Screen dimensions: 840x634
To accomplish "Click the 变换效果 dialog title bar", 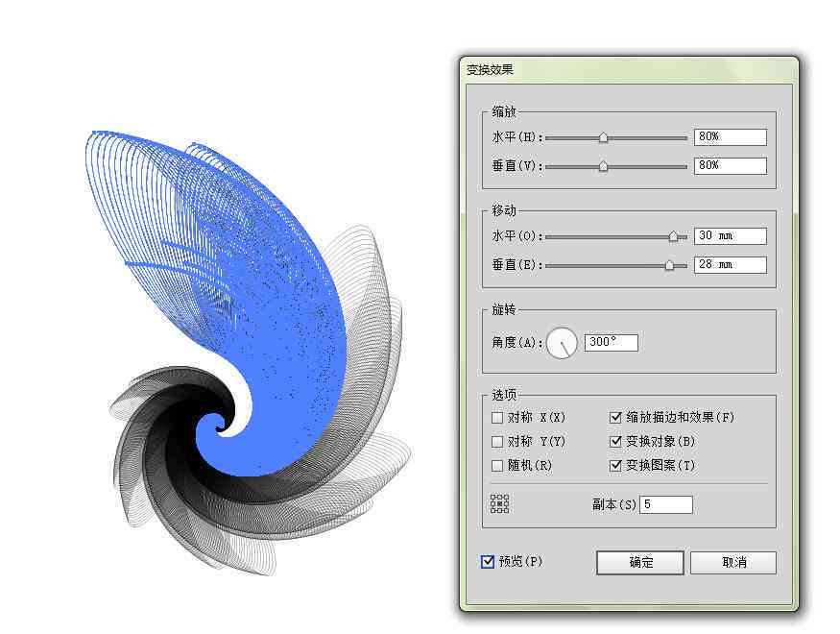I will coord(629,70).
